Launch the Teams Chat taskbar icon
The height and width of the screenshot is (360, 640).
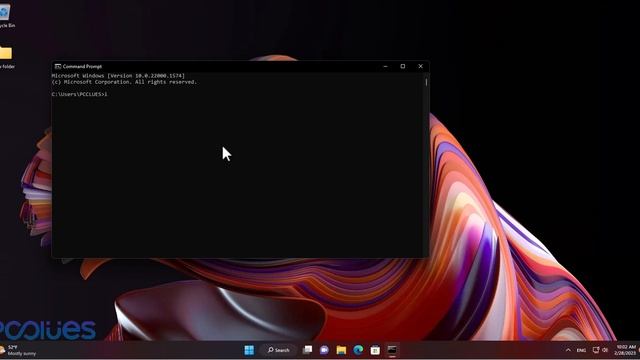(324, 350)
